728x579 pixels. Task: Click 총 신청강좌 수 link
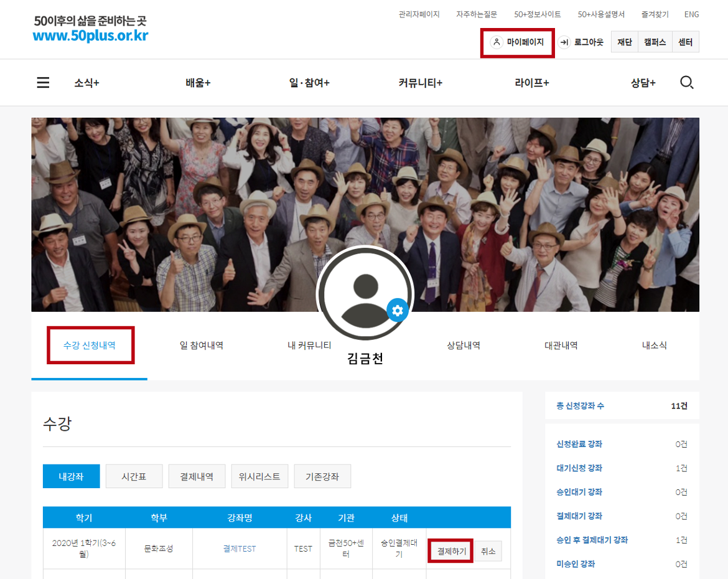pos(581,406)
